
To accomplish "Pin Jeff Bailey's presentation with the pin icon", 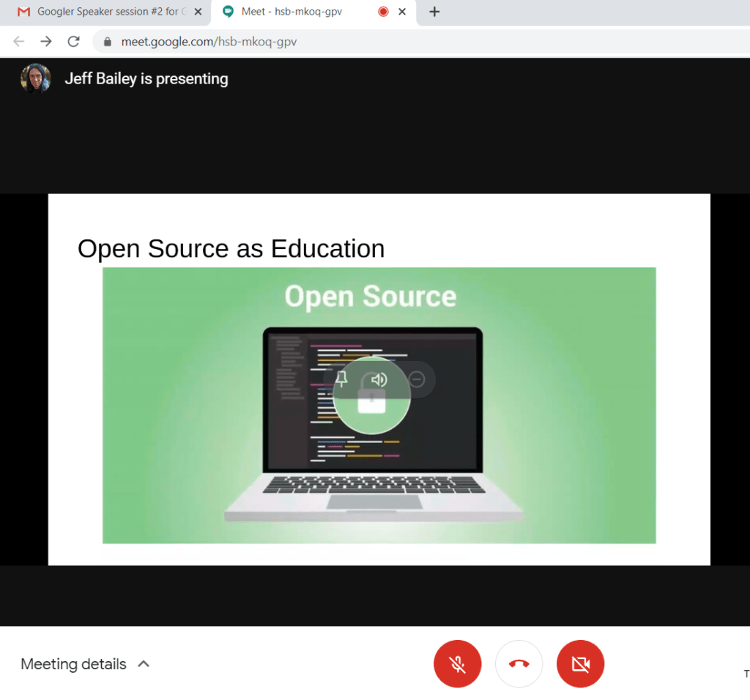I will click(341, 379).
